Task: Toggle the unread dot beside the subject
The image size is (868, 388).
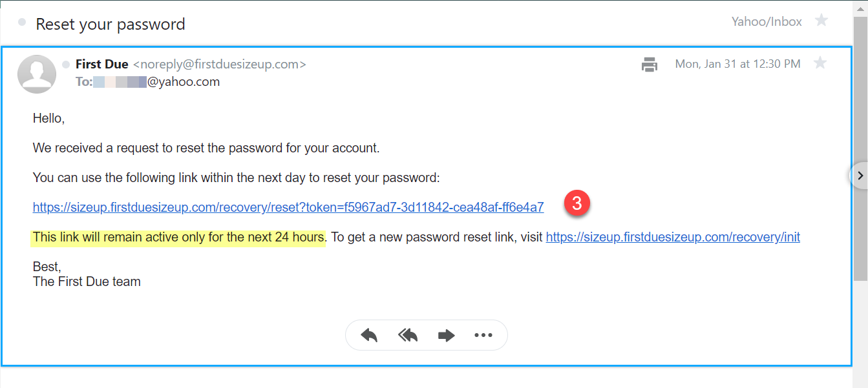Action: [22, 22]
